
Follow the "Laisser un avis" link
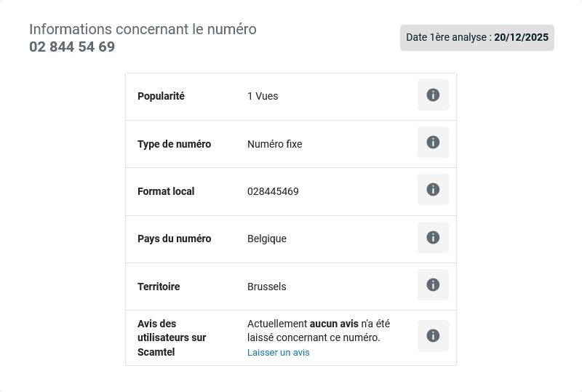(x=279, y=352)
